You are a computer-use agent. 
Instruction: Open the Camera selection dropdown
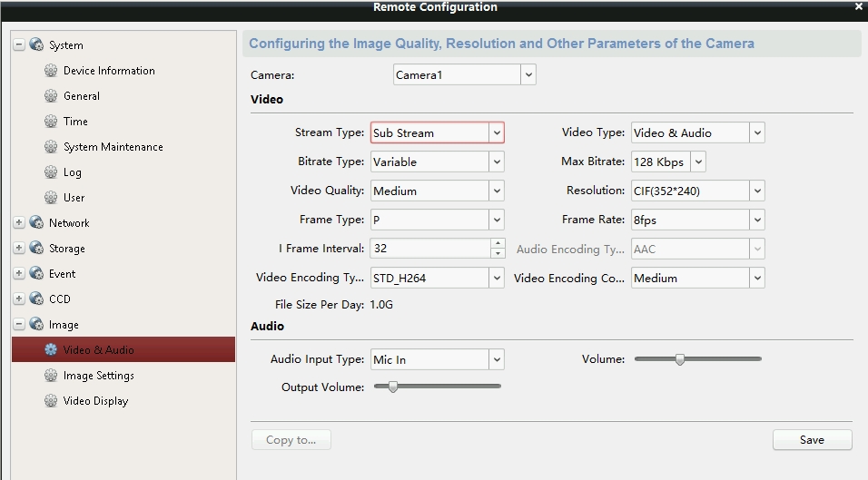coord(528,75)
